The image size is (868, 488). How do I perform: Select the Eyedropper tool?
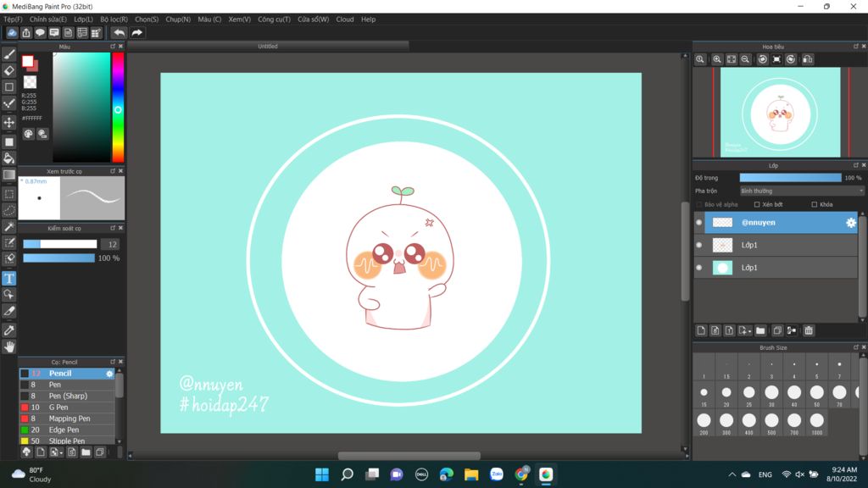click(x=8, y=330)
